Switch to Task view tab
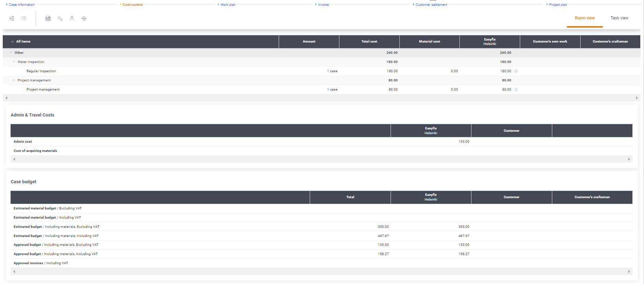This screenshot has width=644, height=284. point(619,18)
